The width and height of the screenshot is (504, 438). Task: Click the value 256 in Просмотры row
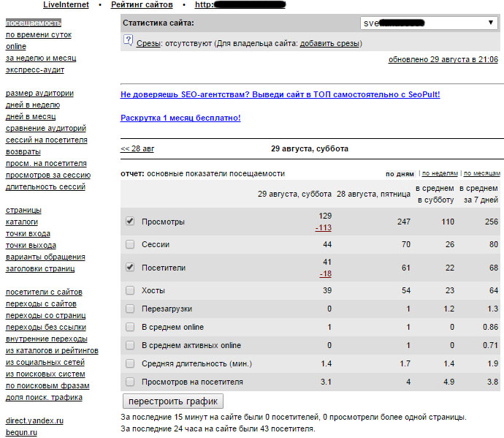pos(492,222)
